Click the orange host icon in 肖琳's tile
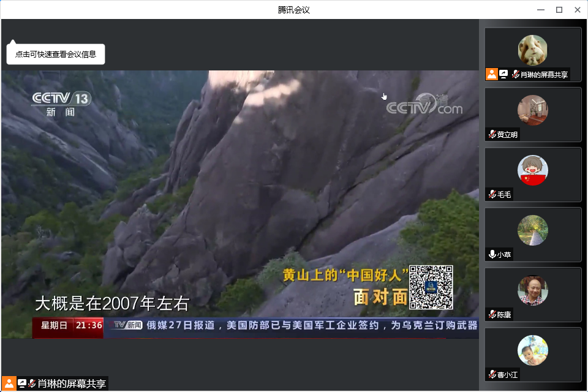Image resolution: width=588 pixels, height=392 pixels. 492,75
